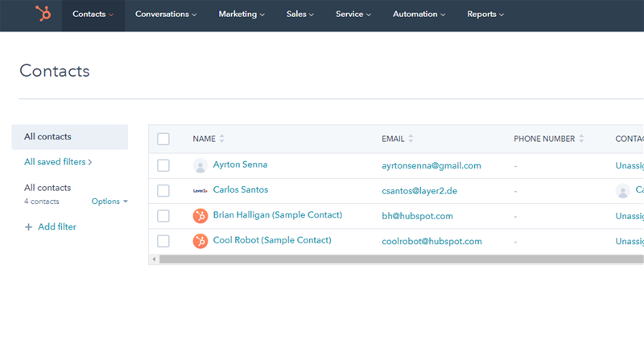Select the Carlos Santos row checkbox

163,191
